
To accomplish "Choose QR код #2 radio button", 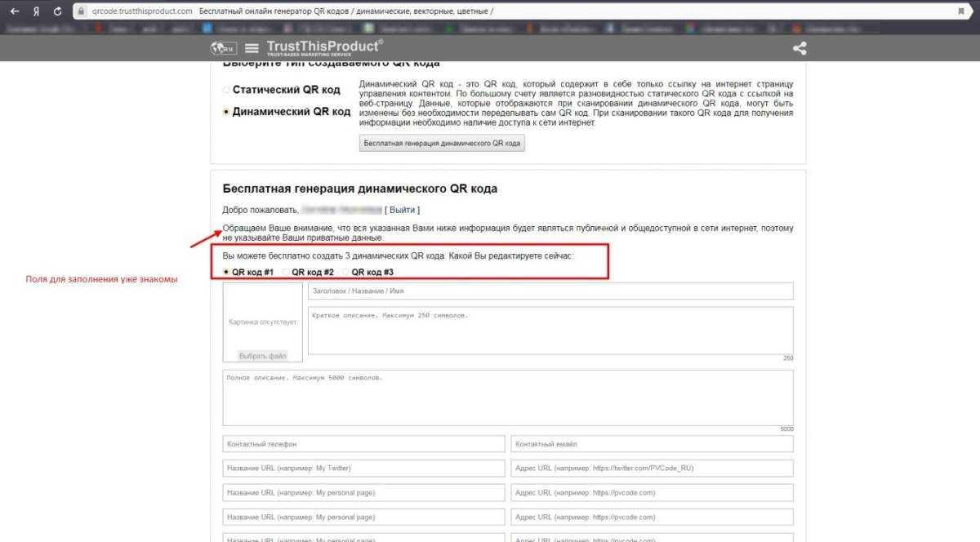I will (x=286, y=272).
